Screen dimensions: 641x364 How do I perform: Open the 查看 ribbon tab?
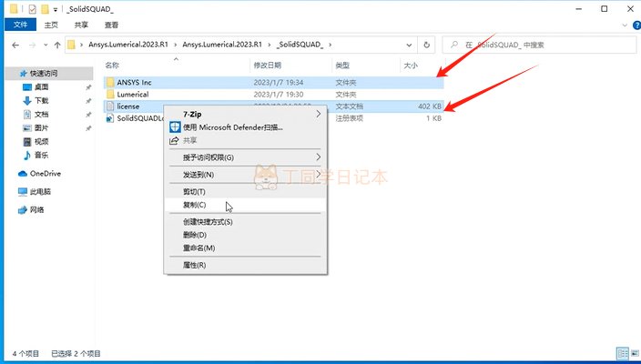click(x=111, y=25)
